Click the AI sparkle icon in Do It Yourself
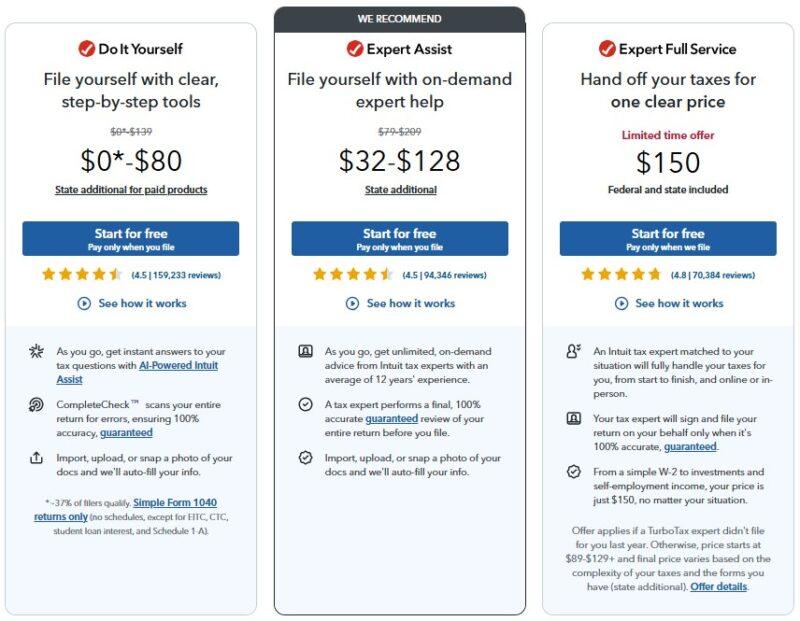Viewport: 800px width, 621px height. pos(37,352)
